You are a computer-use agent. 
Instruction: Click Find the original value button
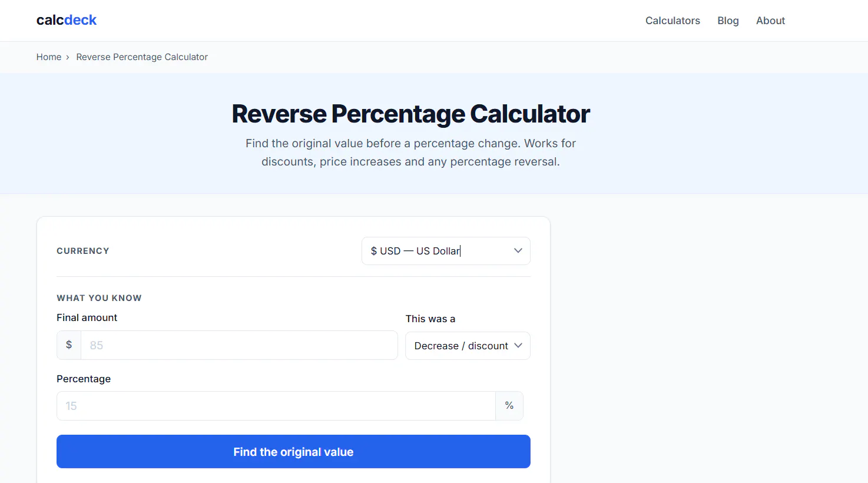pos(293,452)
